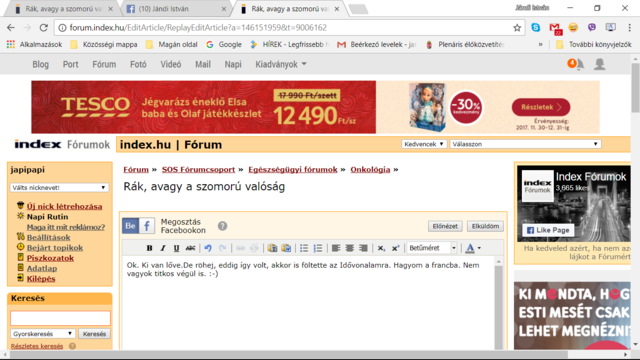The width and height of the screenshot is (640, 360).
Task: Apply strikethrough formatting in editor
Action: click(x=190, y=248)
